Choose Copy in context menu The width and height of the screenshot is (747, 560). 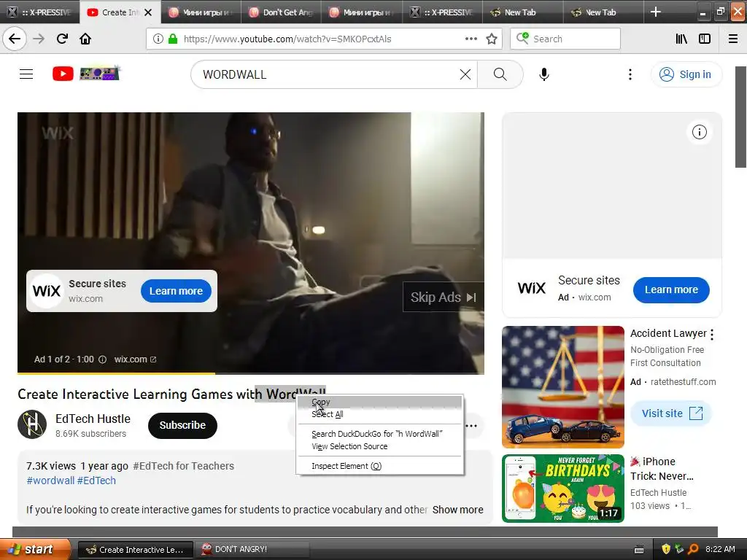(379, 402)
